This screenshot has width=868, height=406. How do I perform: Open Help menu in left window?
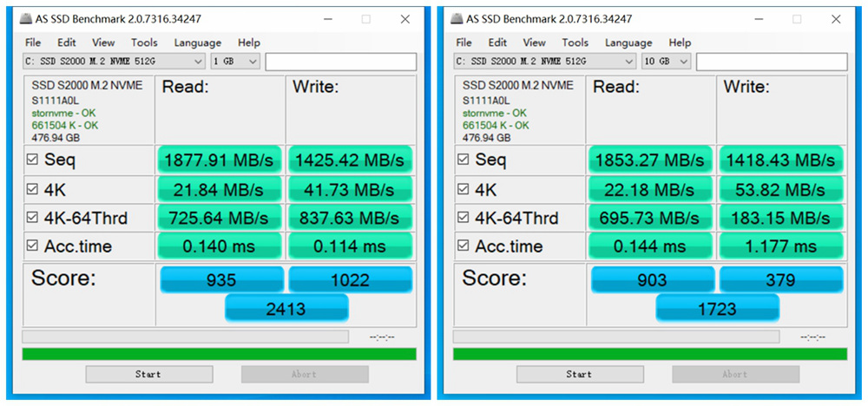coord(248,43)
